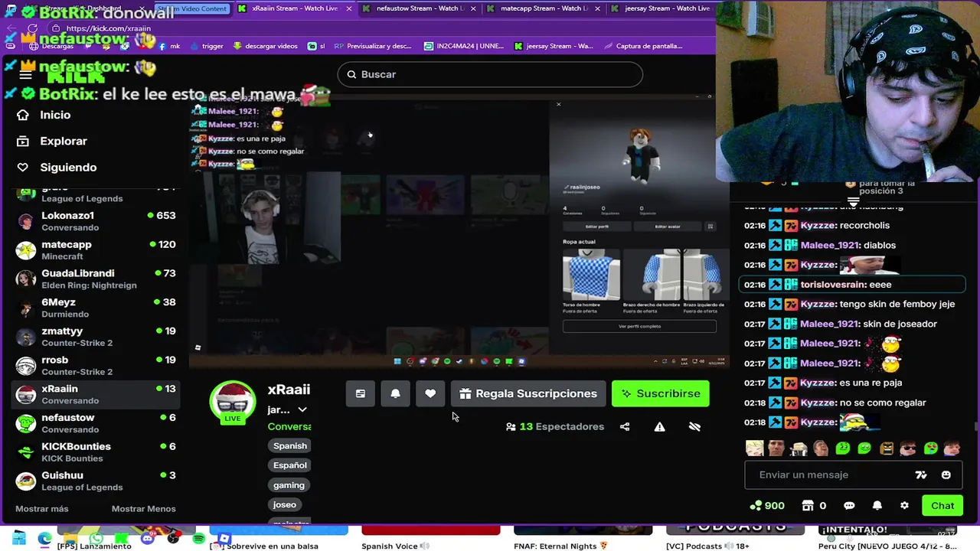Viewport: 980px width, 551px height.
Task: Click the Spanish tag
Action: pos(290,445)
